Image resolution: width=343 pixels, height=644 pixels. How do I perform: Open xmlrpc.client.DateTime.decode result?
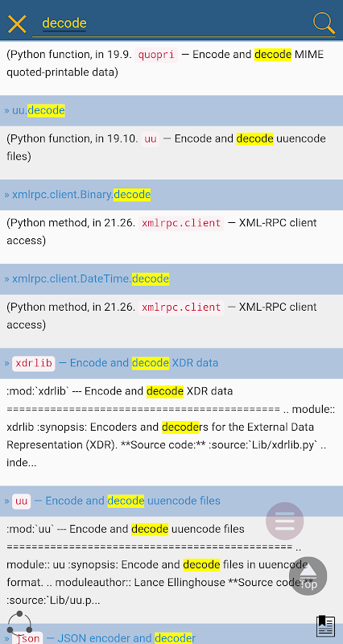pyautogui.click(x=87, y=279)
